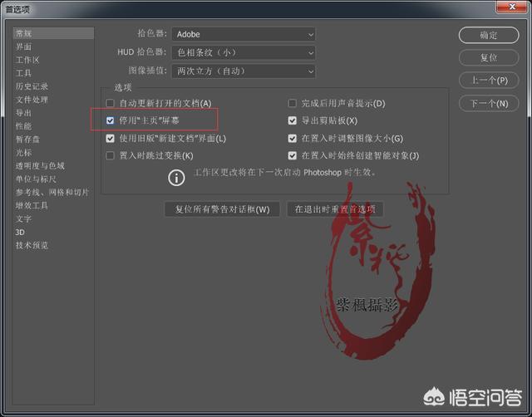532x417 pixels.
Task: Open 光标 preferences category
Action: click(24, 152)
